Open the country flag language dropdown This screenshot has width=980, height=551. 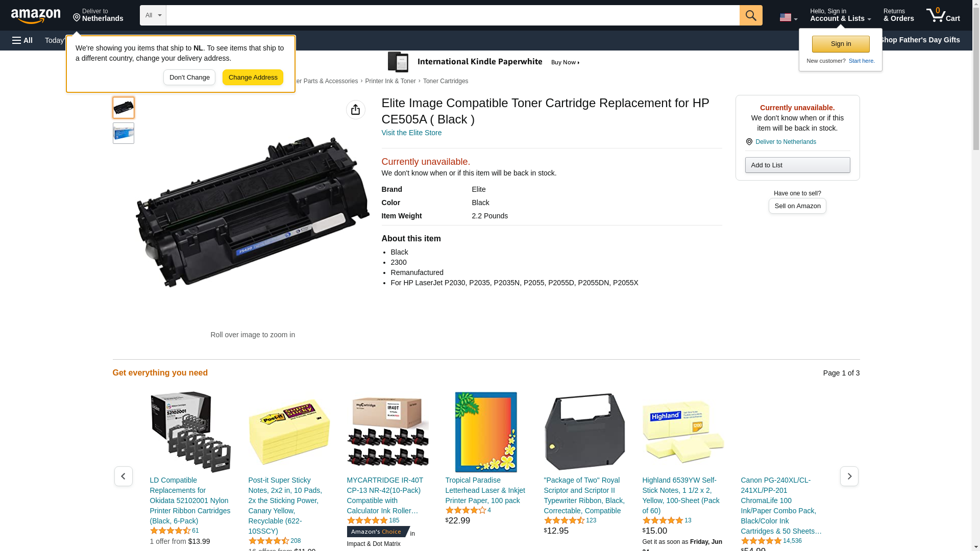[x=788, y=17]
